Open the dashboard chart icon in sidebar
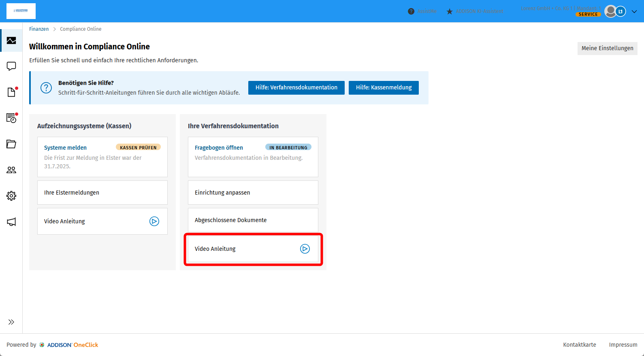Image resolution: width=644 pixels, height=356 pixels. point(11,40)
